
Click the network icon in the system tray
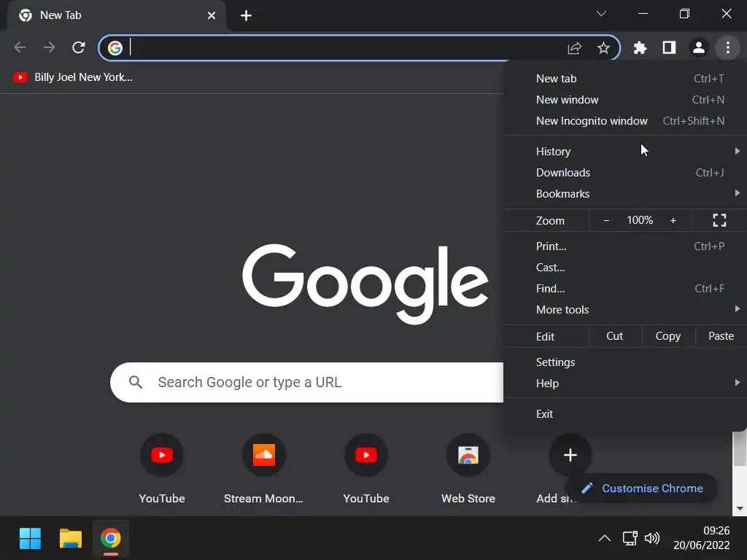(630, 539)
